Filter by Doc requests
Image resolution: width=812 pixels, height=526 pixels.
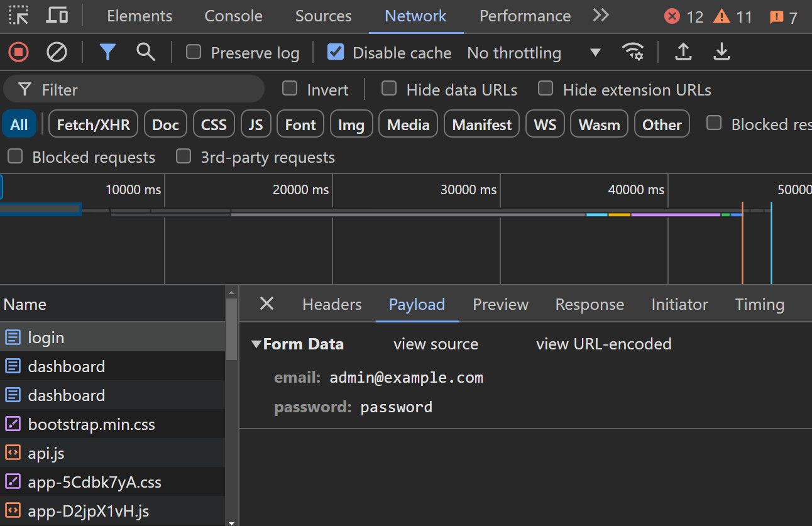[x=165, y=124]
